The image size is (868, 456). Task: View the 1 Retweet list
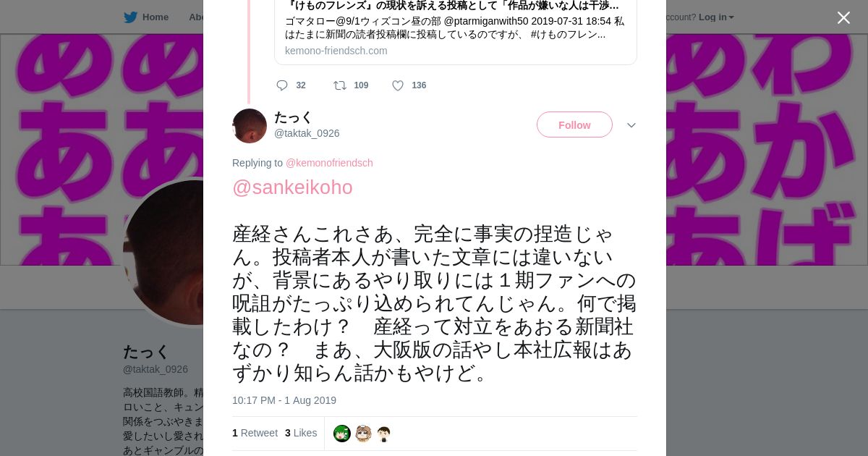255,433
